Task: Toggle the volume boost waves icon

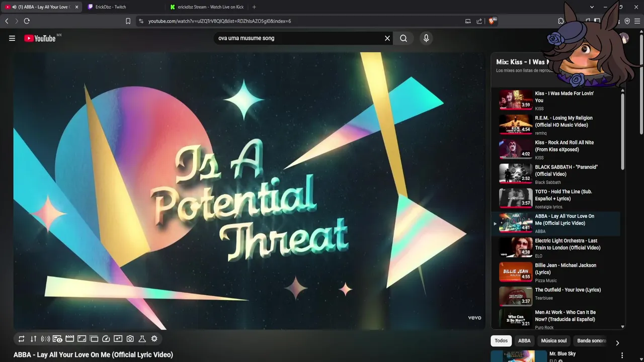Action: coord(45,339)
